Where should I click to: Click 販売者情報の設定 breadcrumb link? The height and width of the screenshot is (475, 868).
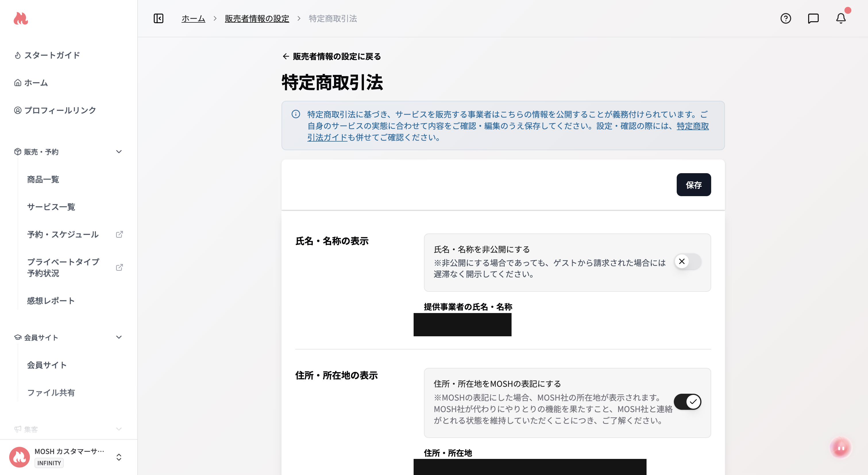(x=257, y=18)
